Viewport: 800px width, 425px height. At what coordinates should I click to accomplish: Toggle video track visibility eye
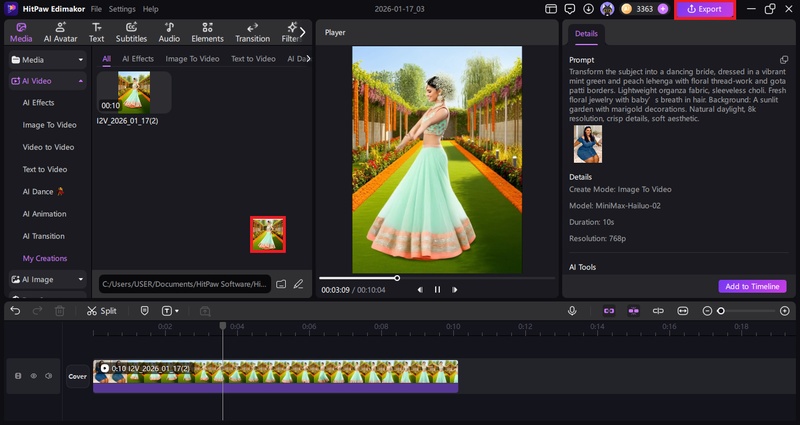tap(34, 376)
